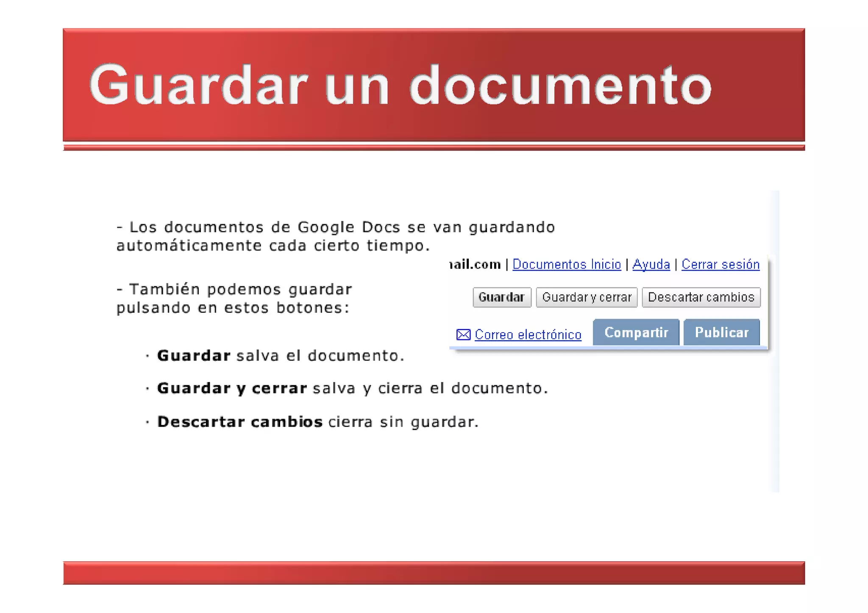The width and height of the screenshot is (868, 613).
Task: Click the paragraph starting 'También podemos guardar'
Action: coord(234,298)
